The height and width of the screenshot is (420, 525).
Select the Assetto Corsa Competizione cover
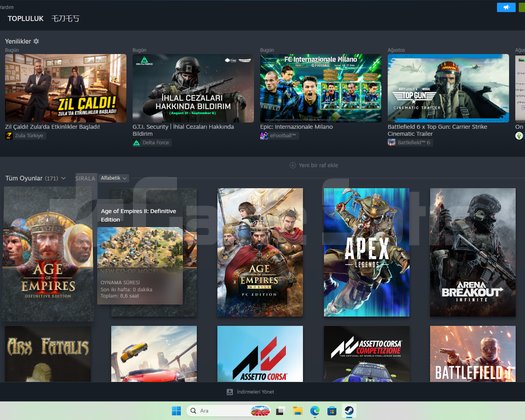(x=367, y=354)
